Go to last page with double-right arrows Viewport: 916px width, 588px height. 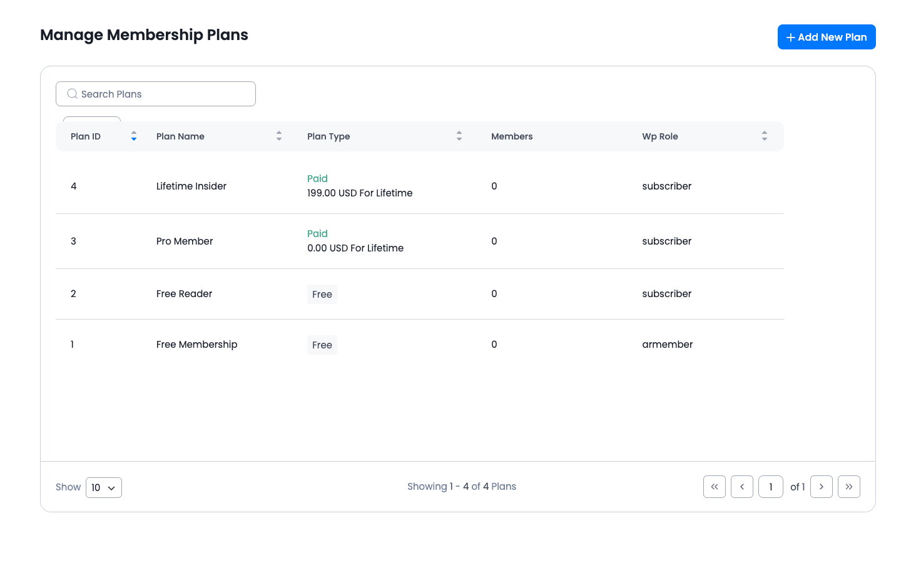(x=849, y=487)
